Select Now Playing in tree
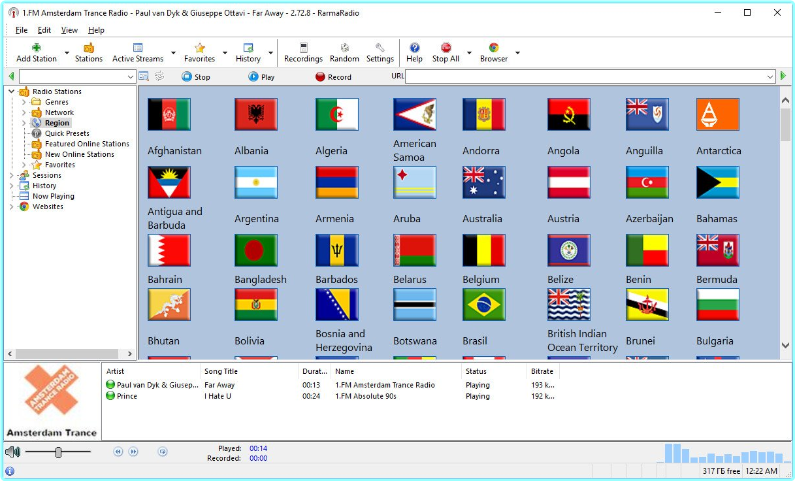The width and height of the screenshot is (795, 481). click(53, 196)
